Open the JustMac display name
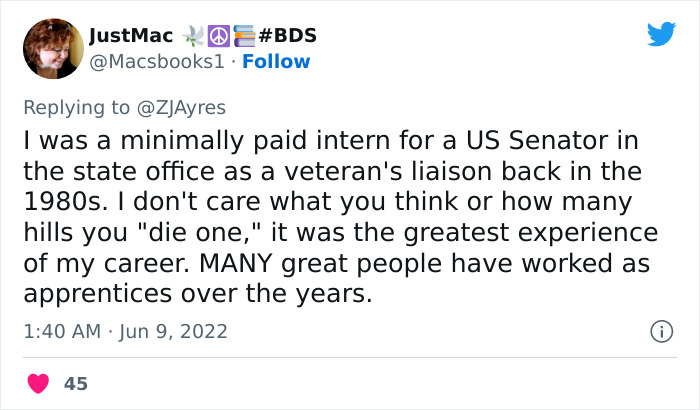The image size is (700, 410). (x=129, y=36)
